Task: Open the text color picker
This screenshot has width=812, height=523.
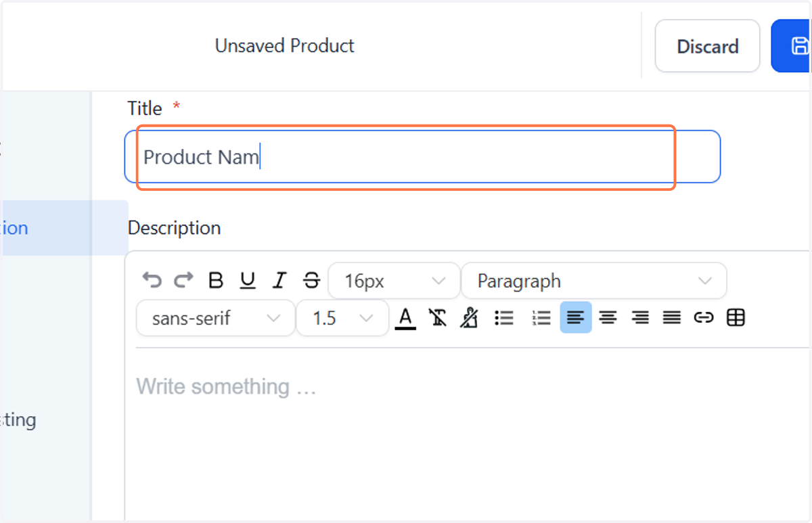Action: [x=405, y=318]
